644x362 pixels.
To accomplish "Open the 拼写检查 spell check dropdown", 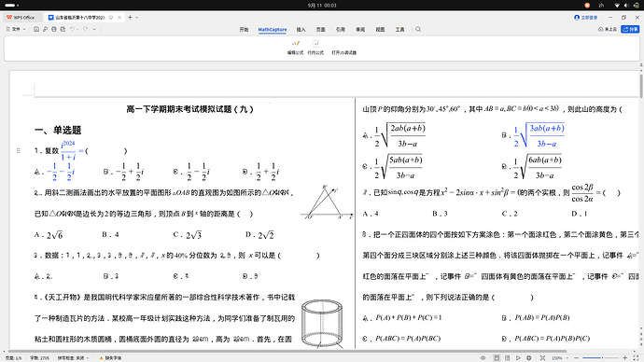I will tap(73, 358).
